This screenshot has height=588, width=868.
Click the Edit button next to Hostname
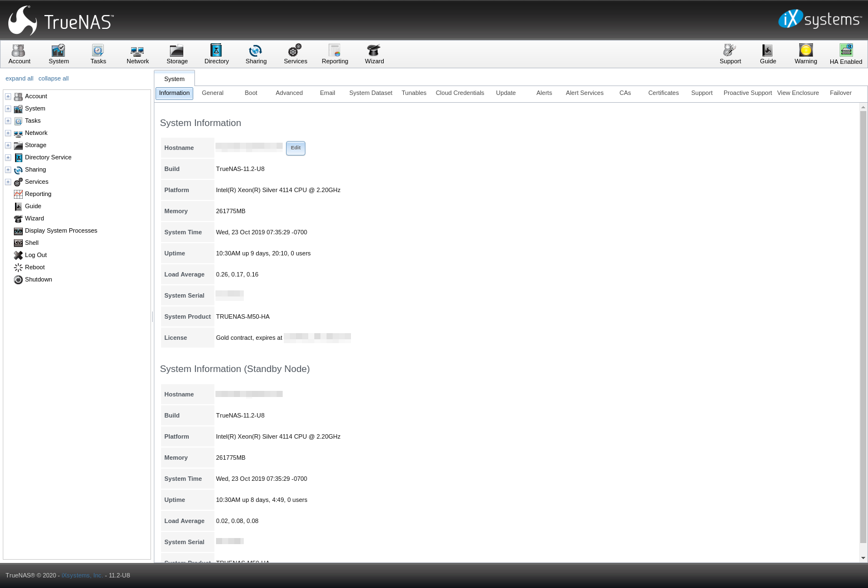pos(295,148)
